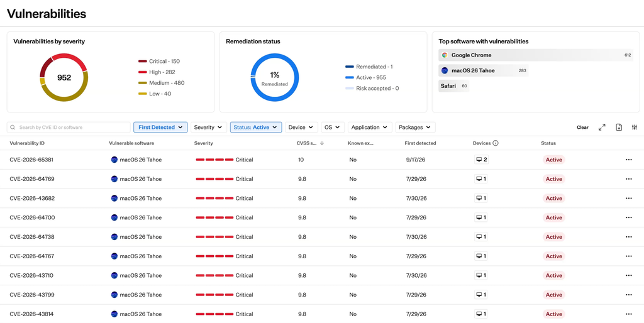
Task: Sort by Severity column header
Action: pos(204,143)
